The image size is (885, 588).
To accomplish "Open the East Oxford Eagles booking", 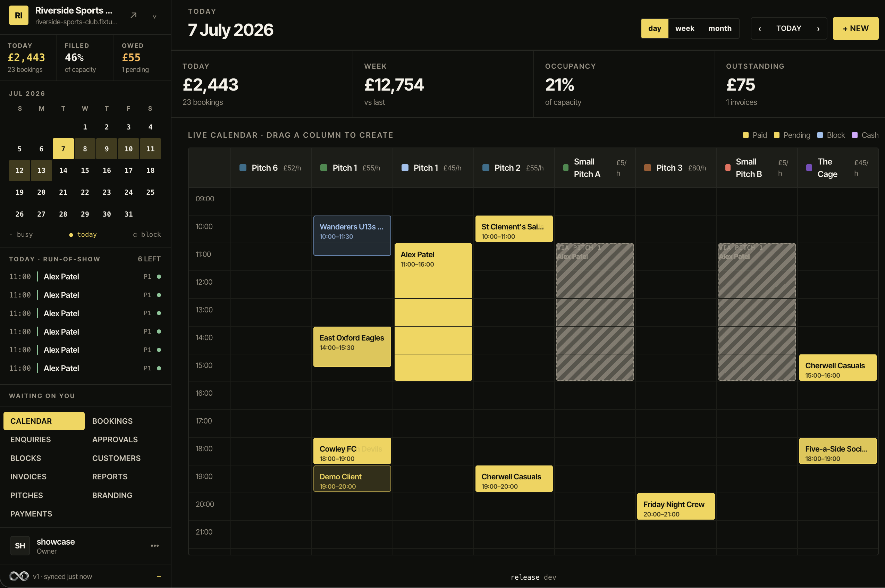I will [352, 346].
